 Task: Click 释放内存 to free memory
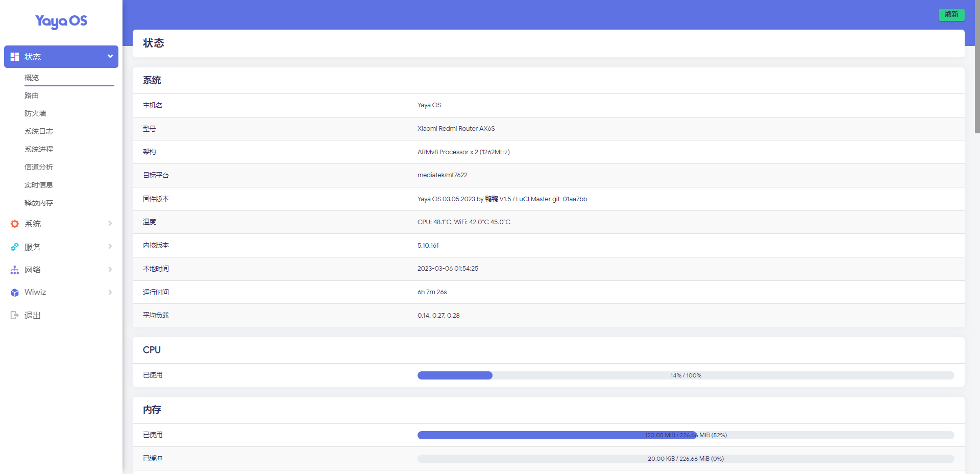click(38, 202)
